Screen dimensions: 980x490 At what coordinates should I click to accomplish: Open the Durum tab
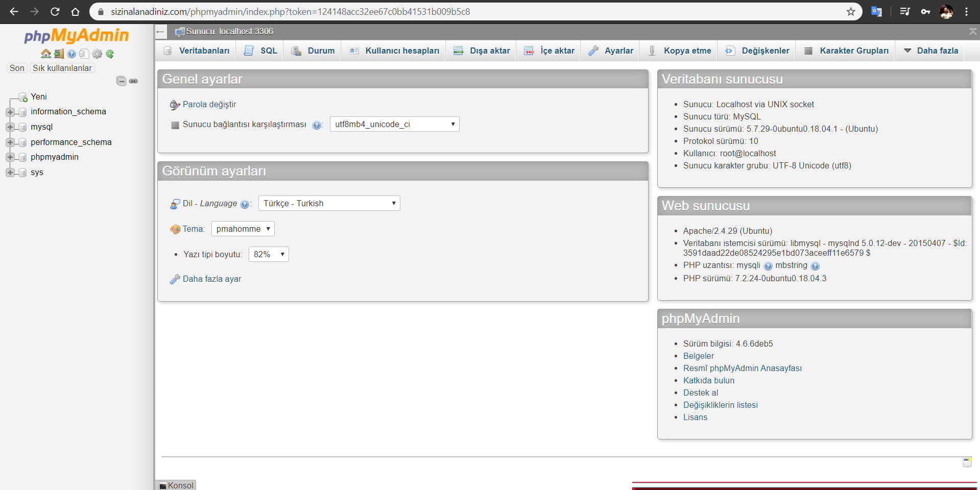pyautogui.click(x=313, y=51)
